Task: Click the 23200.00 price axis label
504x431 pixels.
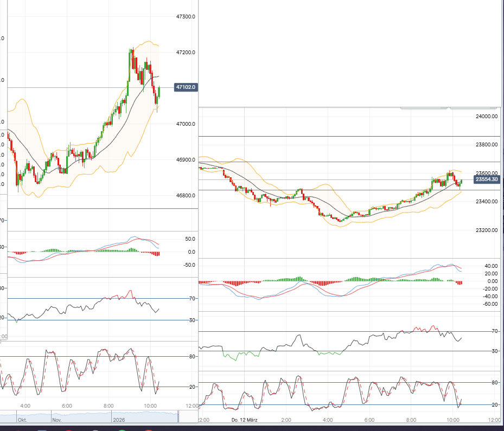Action: (487, 230)
